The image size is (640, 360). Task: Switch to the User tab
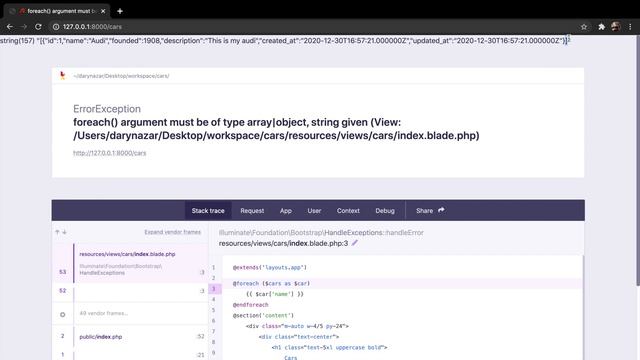pyautogui.click(x=314, y=211)
